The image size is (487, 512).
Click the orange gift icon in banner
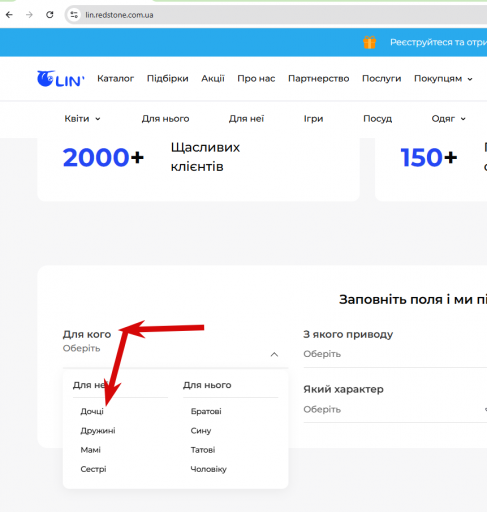click(369, 42)
